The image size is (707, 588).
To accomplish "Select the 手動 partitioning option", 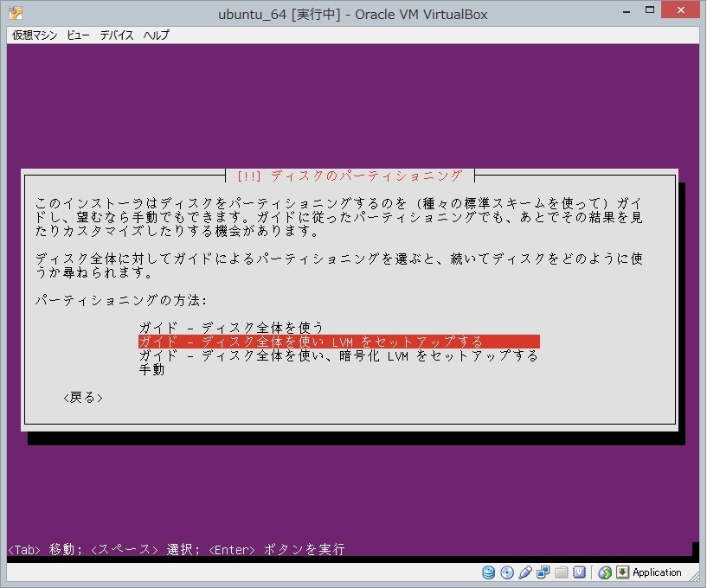I will (152, 370).
